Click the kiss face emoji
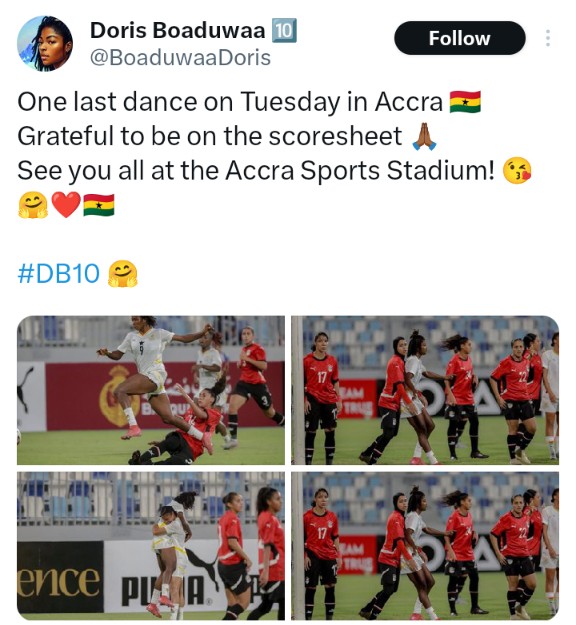 (x=517, y=171)
